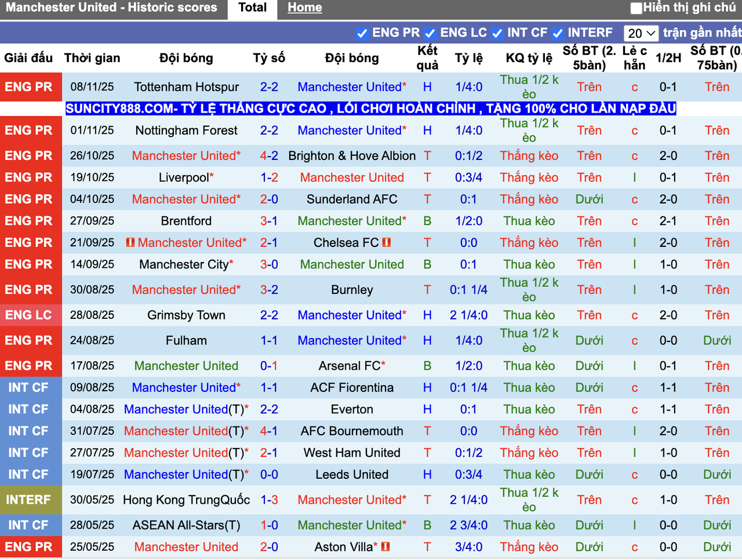
Task: Toggle the ENG LC filter checkbox
Action: pos(430,34)
